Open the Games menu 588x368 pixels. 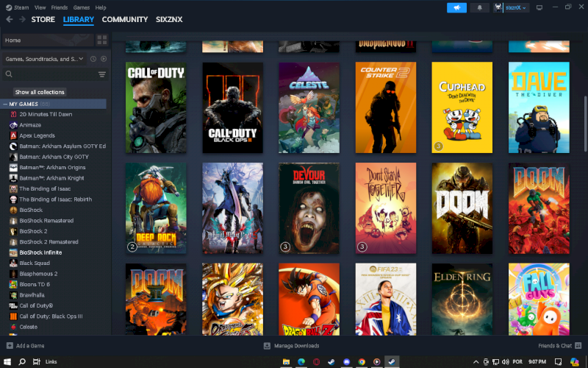point(82,7)
